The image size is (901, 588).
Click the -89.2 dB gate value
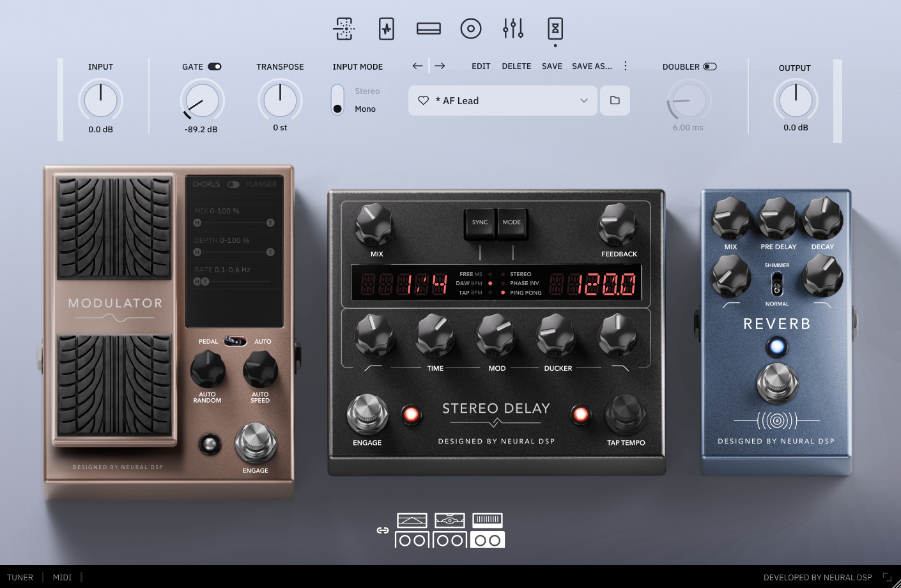pos(201,129)
